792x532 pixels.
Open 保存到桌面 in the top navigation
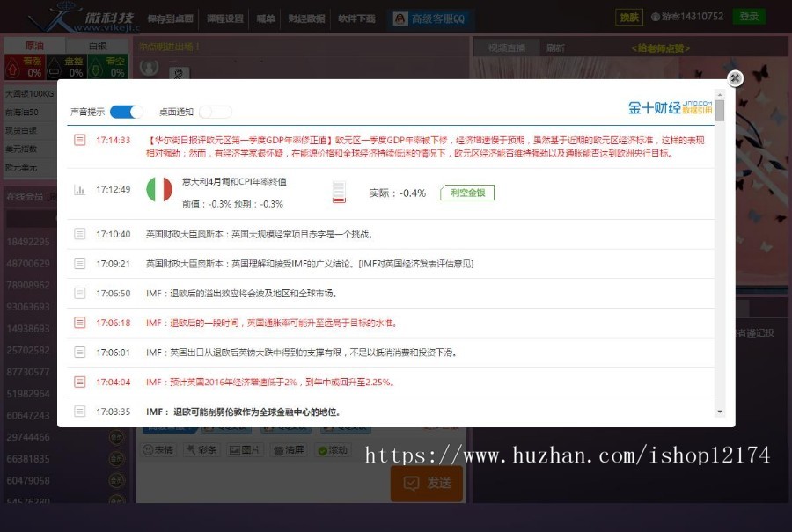point(170,18)
